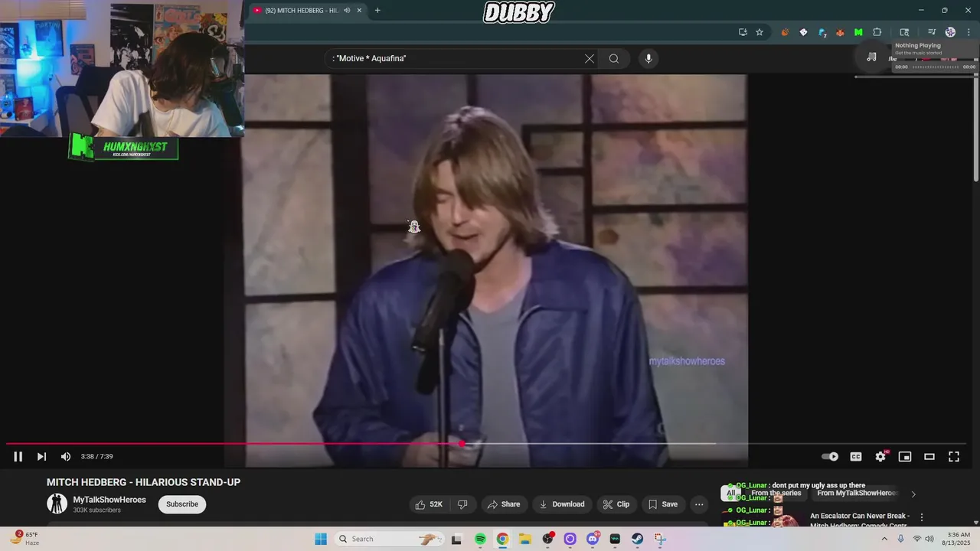Open 'An Escalator Can Never Break' video

click(x=859, y=520)
